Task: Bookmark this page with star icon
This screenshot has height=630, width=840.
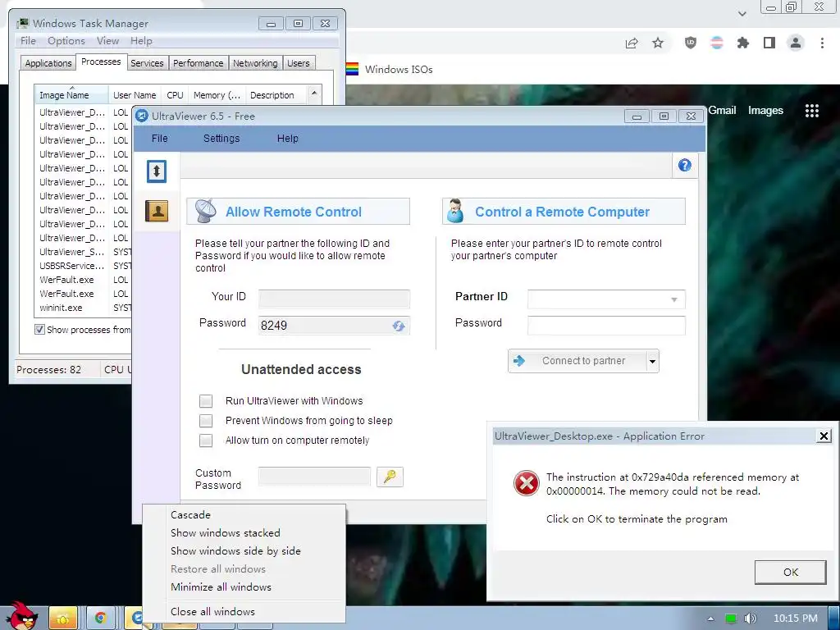Action: tap(658, 43)
